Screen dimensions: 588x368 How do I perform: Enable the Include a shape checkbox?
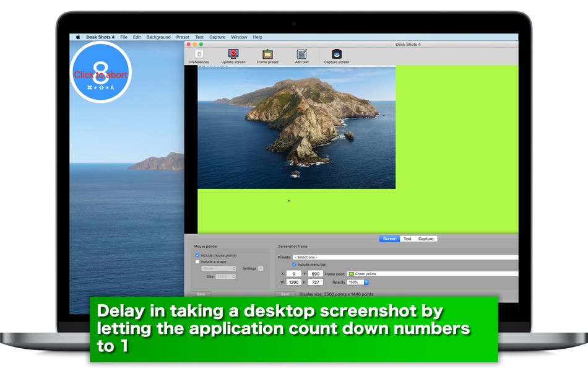(x=197, y=261)
